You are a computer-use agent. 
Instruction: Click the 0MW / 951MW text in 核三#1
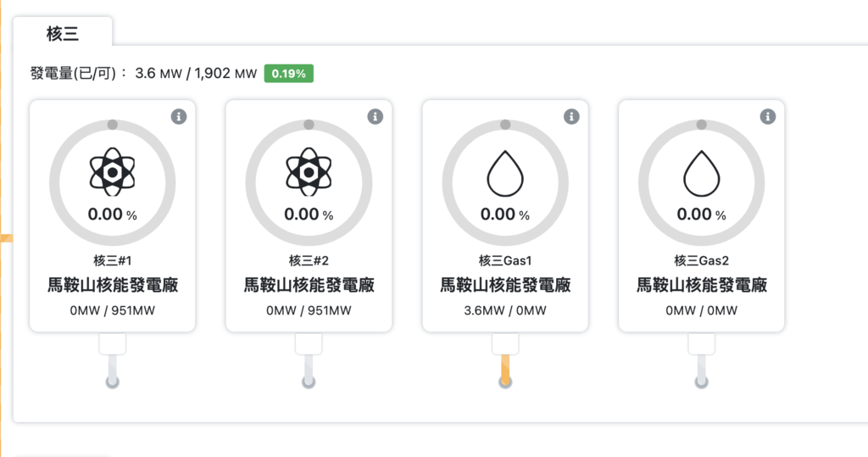[113, 310]
